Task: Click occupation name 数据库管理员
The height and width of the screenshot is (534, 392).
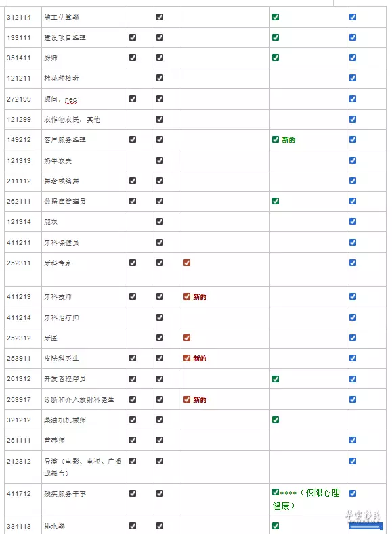Action: tap(65, 201)
